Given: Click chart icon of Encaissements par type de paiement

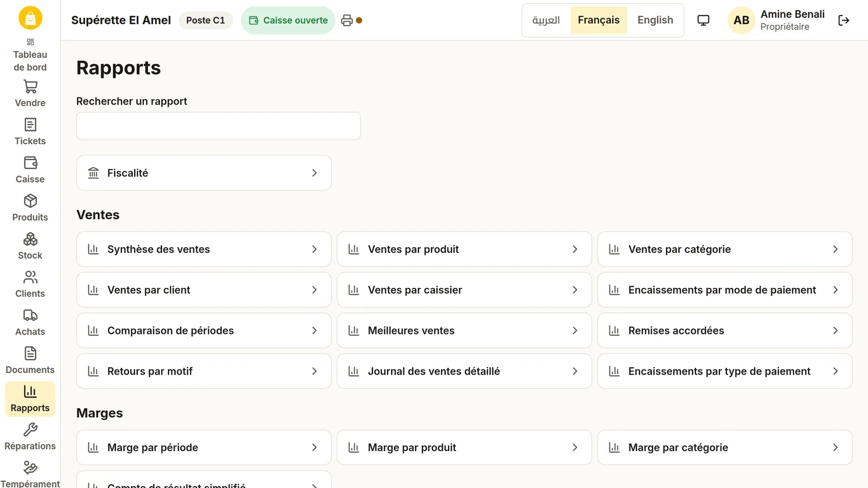Looking at the screenshot, I should click(614, 371).
